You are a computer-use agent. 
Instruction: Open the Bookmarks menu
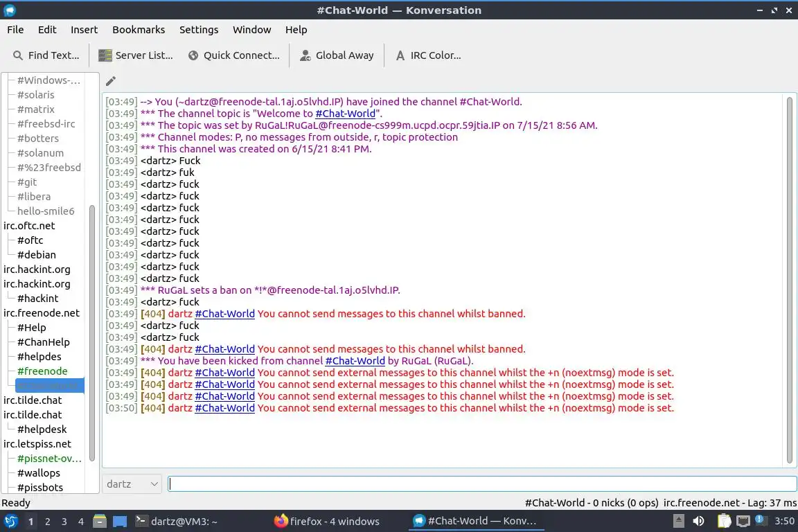139,30
